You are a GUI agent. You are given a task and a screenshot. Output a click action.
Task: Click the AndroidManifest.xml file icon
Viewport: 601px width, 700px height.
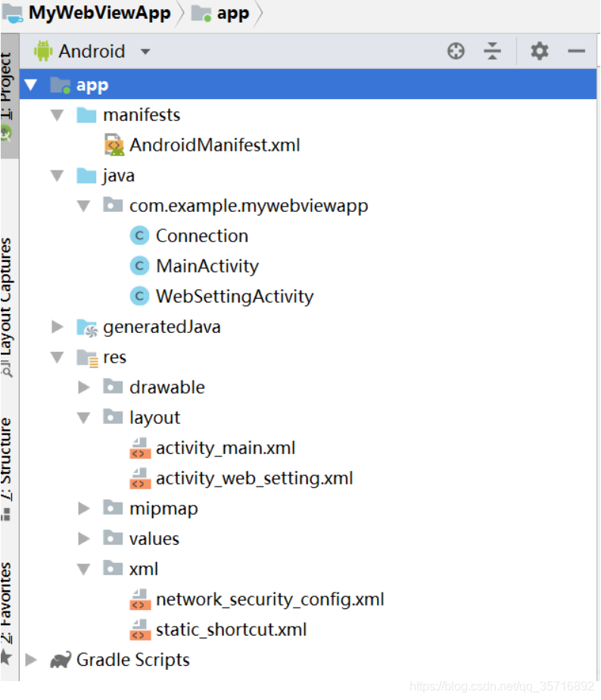point(114,145)
